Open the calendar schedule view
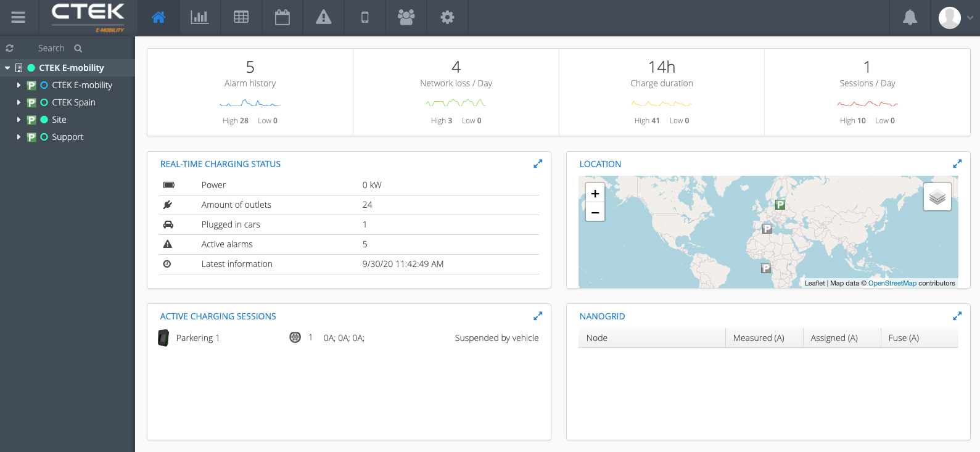 tap(282, 17)
